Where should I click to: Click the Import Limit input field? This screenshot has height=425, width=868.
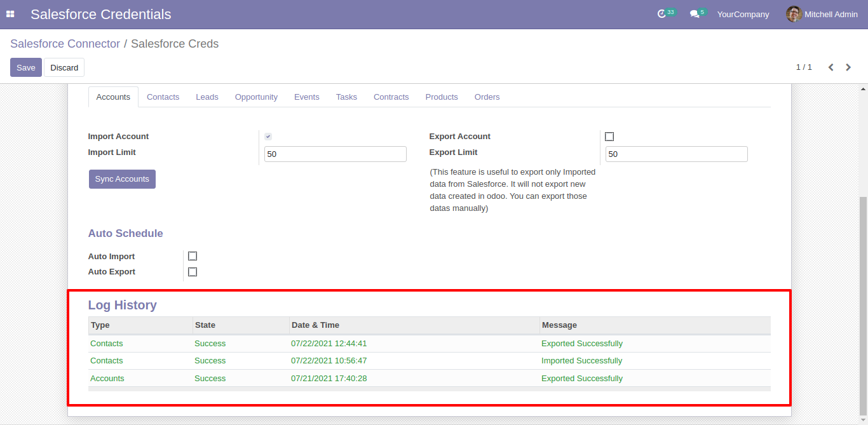click(x=336, y=154)
